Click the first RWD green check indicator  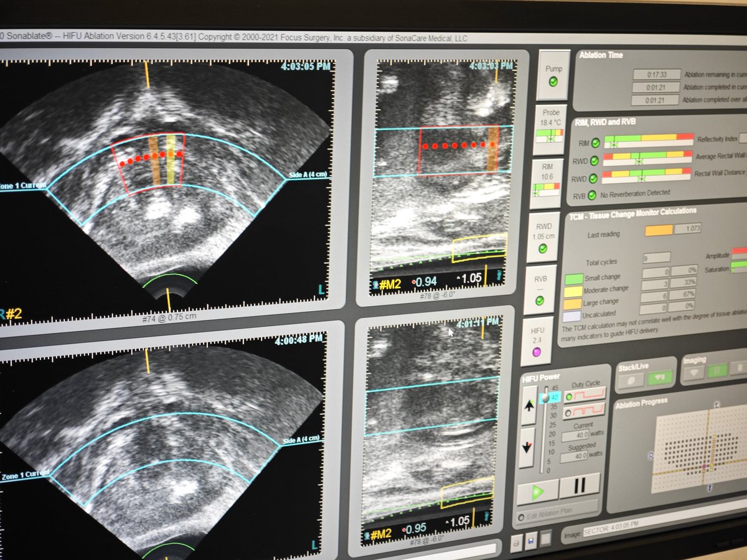pyautogui.click(x=594, y=161)
